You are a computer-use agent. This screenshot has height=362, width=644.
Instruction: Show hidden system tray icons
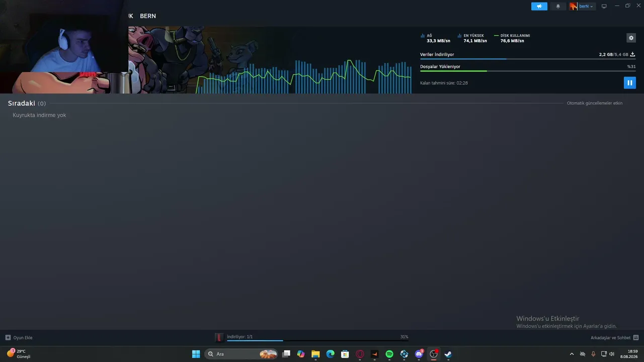pyautogui.click(x=572, y=354)
